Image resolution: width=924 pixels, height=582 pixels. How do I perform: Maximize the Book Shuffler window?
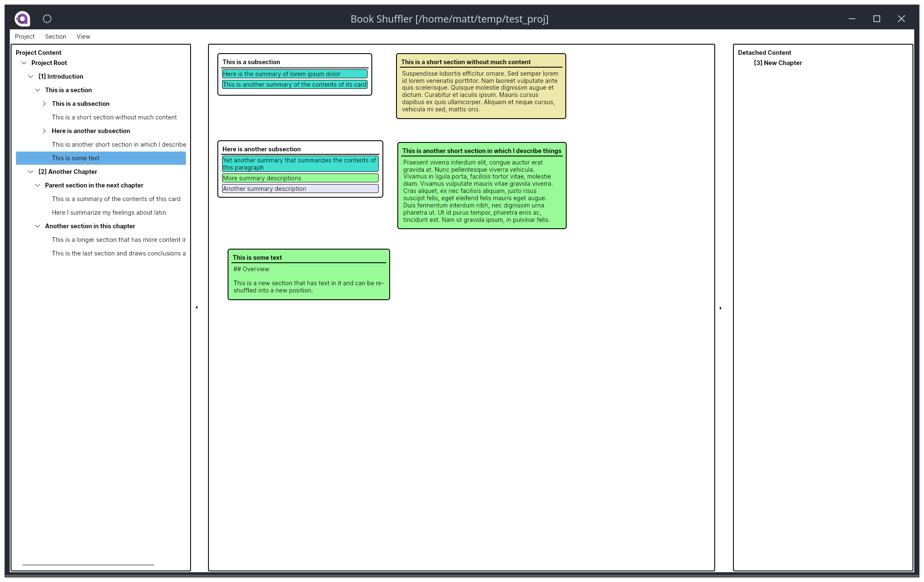click(876, 19)
